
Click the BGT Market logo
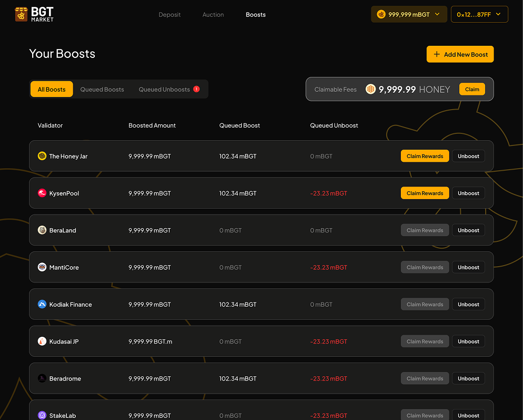pyautogui.click(x=34, y=14)
